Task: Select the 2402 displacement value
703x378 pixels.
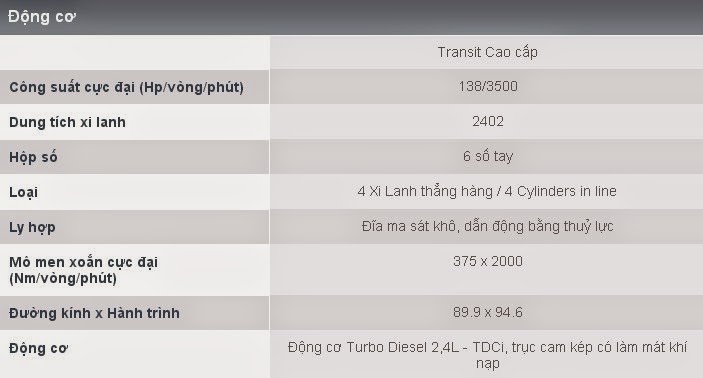Action: pos(488,121)
